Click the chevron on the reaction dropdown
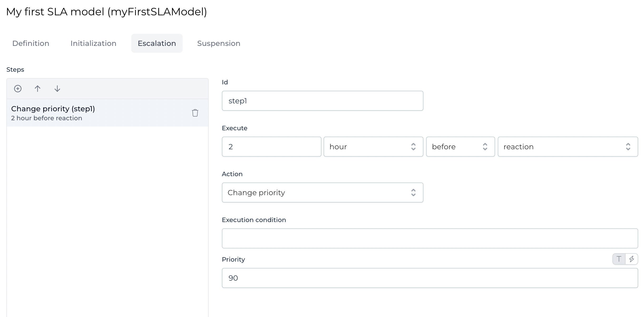 tap(628, 147)
